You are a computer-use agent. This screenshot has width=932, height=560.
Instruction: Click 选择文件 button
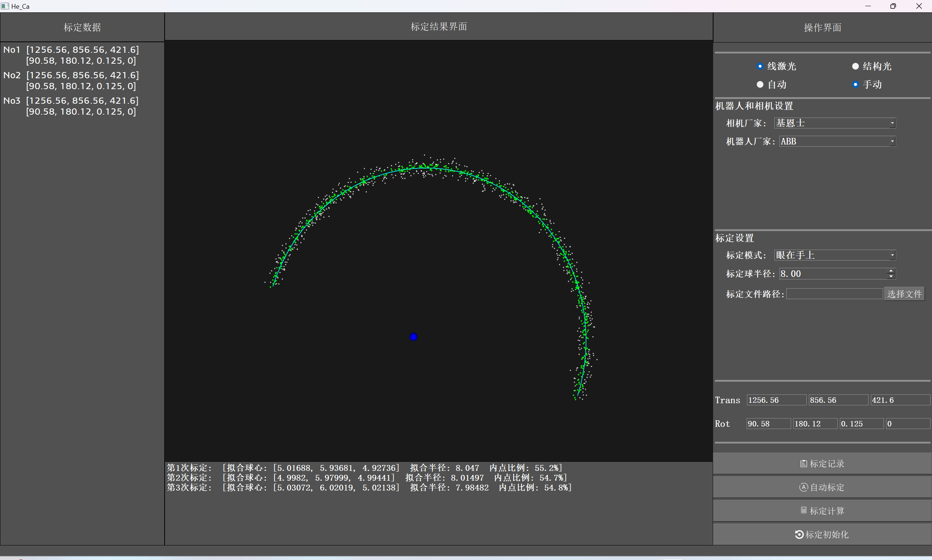(x=904, y=294)
